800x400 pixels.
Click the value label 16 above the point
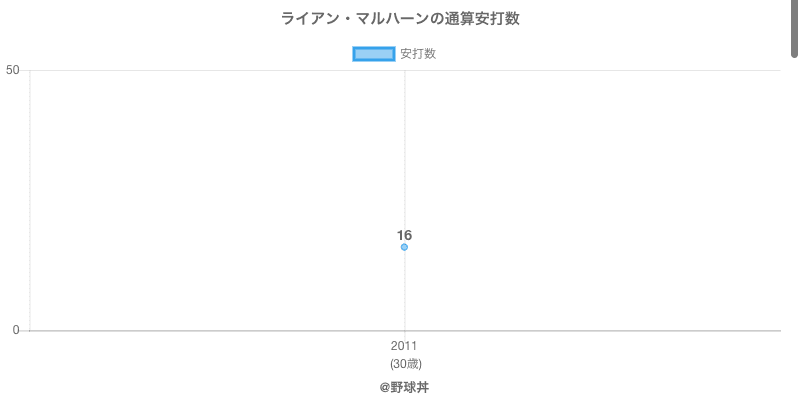click(404, 235)
